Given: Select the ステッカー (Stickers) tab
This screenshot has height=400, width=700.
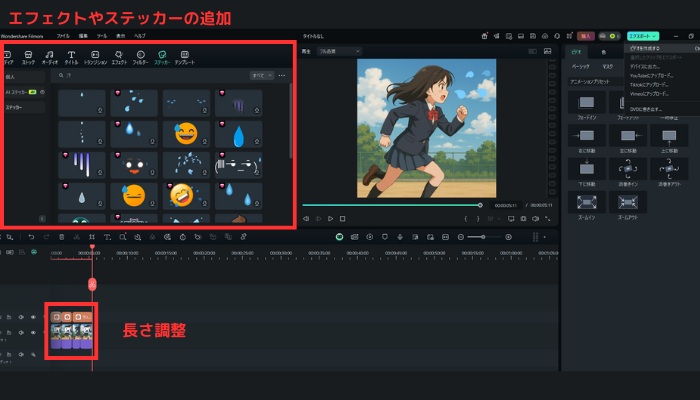Looking at the screenshot, I should [162, 58].
